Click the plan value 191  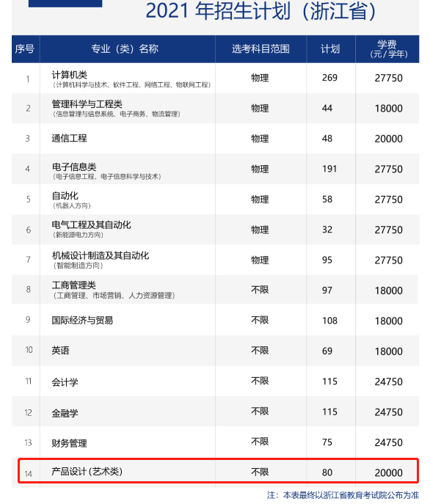click(329, 169)
